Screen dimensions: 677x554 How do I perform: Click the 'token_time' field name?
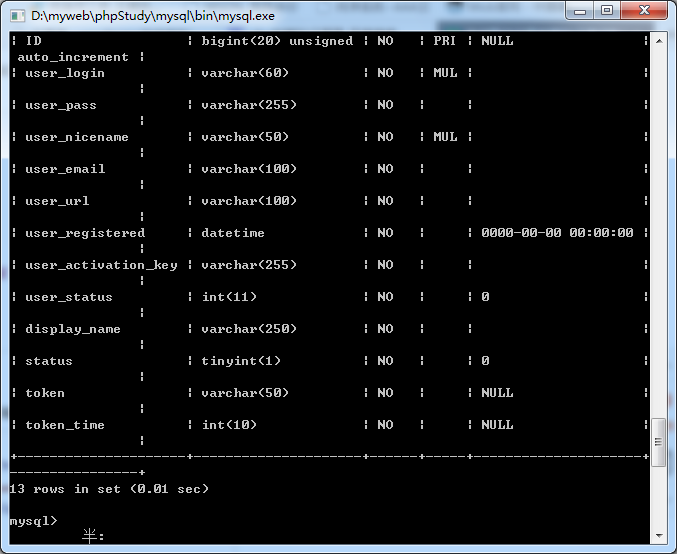(x=65, y=425)
